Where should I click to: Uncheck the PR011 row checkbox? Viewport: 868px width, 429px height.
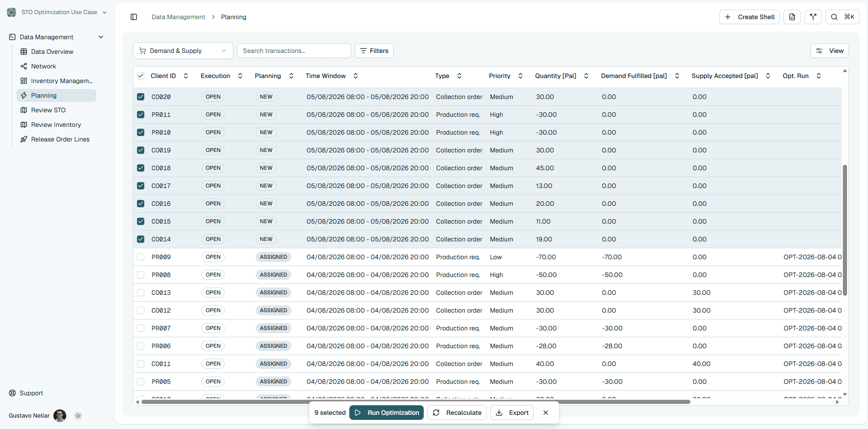(141, 115)
